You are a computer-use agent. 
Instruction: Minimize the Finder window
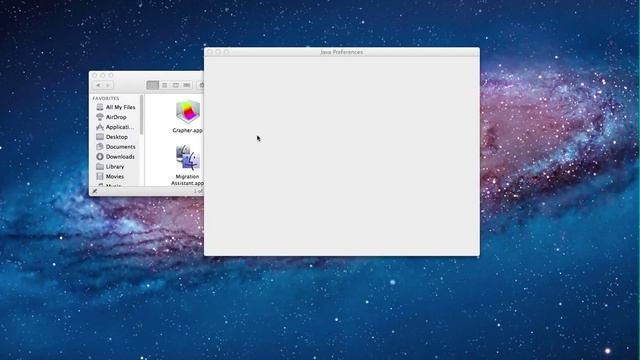click(103, 76)
